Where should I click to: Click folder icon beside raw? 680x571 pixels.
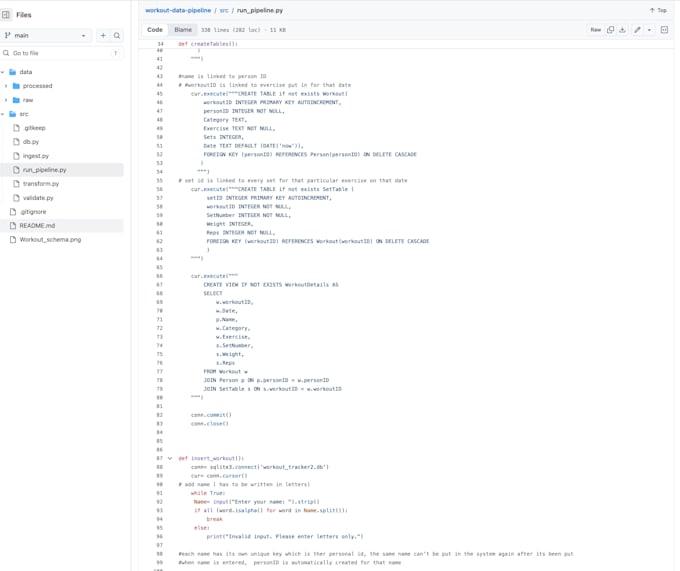tap(16, 100)
